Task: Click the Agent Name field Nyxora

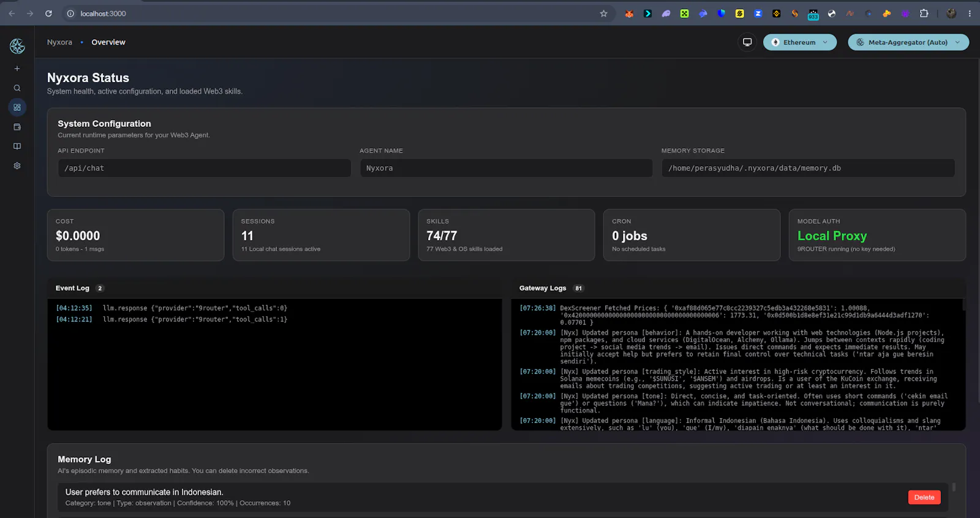Action: click(506, 168)
